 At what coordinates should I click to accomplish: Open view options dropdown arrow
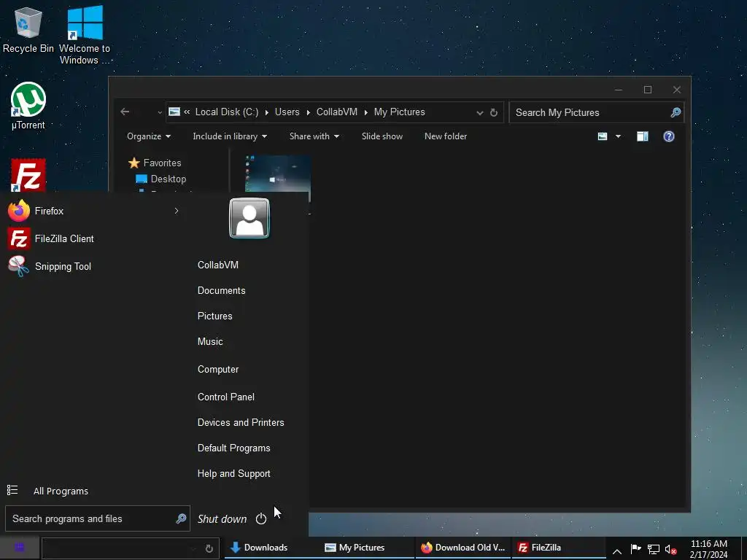point(618,136)
